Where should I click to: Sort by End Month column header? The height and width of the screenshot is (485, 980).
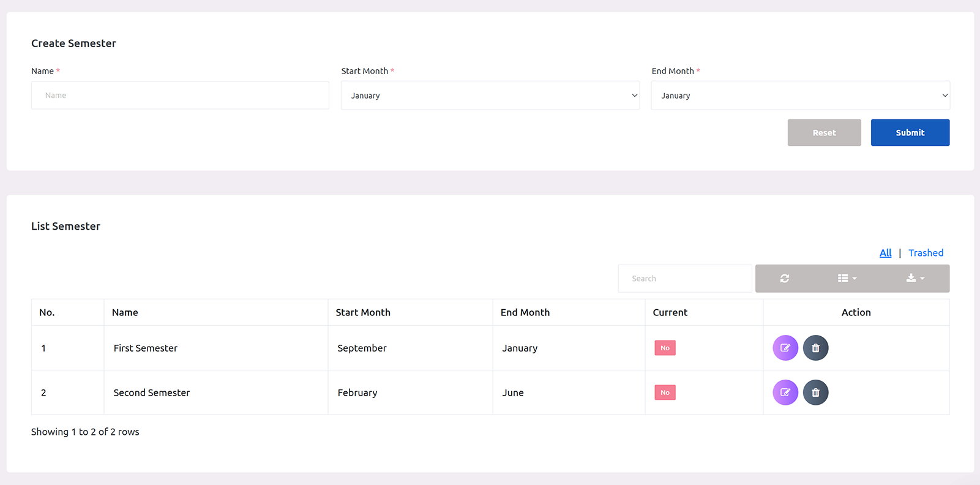coord(525,312)
